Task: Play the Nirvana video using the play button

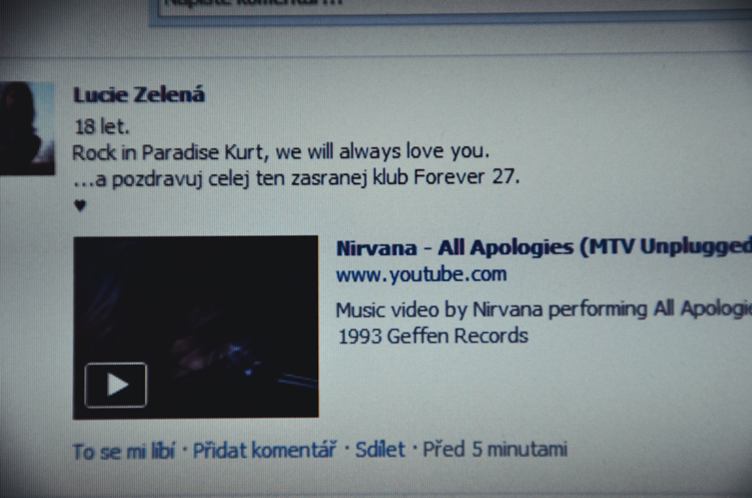Action: [x=116, y=385]
